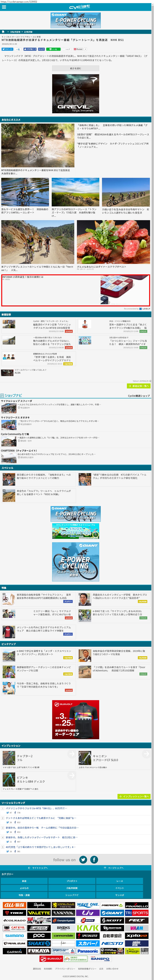This screenshot has width=154, height=980.
Task: Click the CATEYE sponsor logo
Action: click(x=14, y=928)
